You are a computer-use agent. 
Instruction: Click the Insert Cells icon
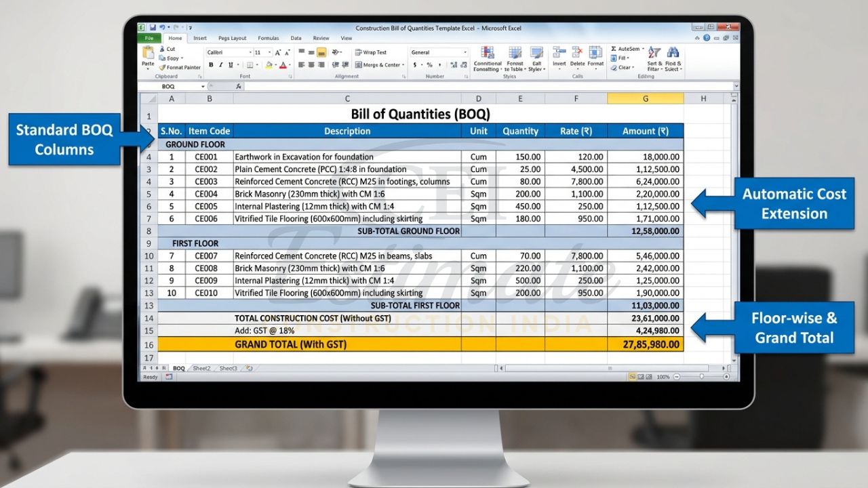pyautogui.click(x=559, y=52)
